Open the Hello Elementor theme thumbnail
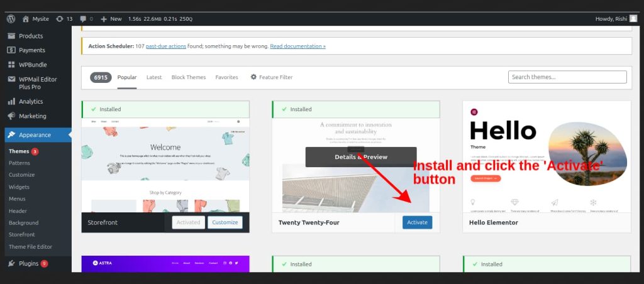Image resolution: width=644 pixels, height=284 pixels. (x=547, y=157)
